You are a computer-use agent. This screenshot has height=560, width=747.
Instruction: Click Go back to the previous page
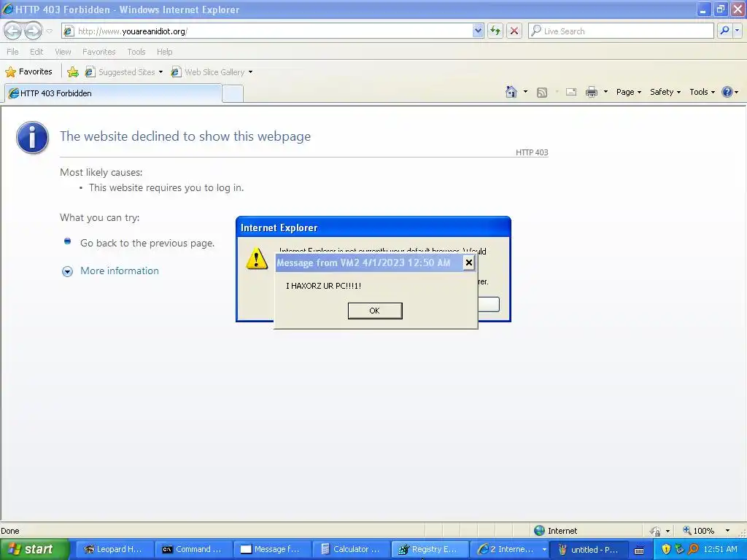pos(147,243)
